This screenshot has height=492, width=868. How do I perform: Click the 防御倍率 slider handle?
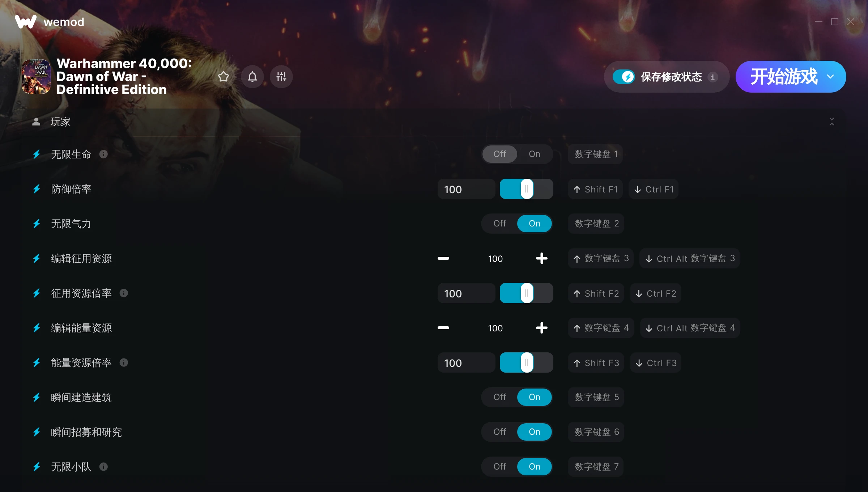(527, 189)
